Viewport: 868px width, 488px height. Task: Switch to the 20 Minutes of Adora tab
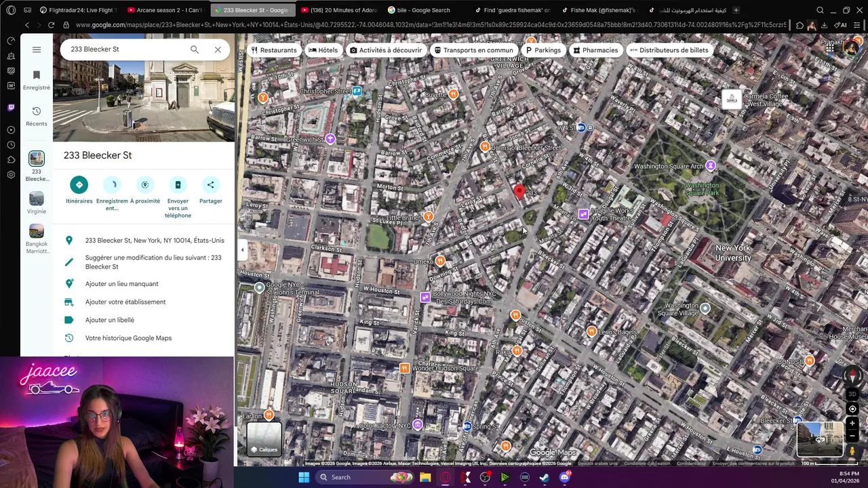pyautogui.click(x=339, y=10)
